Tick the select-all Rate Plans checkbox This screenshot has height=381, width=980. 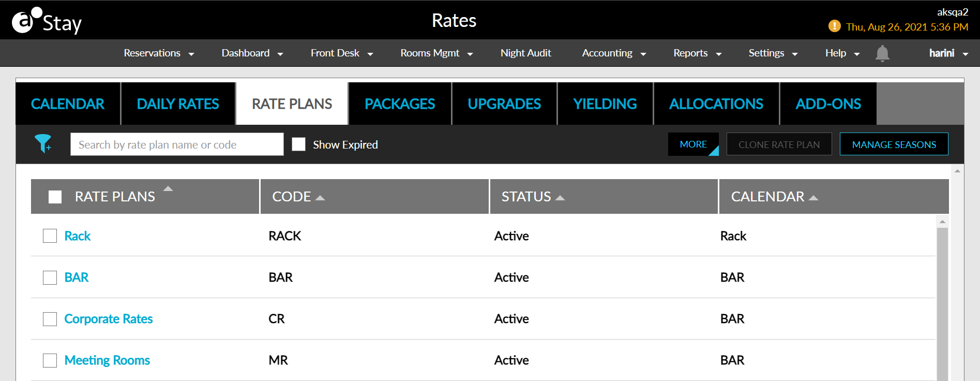(x=55, y=197)
